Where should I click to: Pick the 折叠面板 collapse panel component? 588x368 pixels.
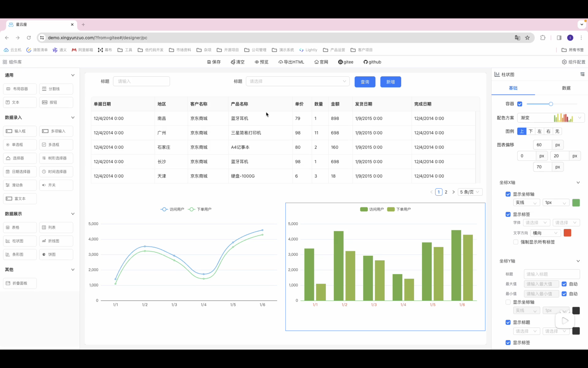[20, 283]
